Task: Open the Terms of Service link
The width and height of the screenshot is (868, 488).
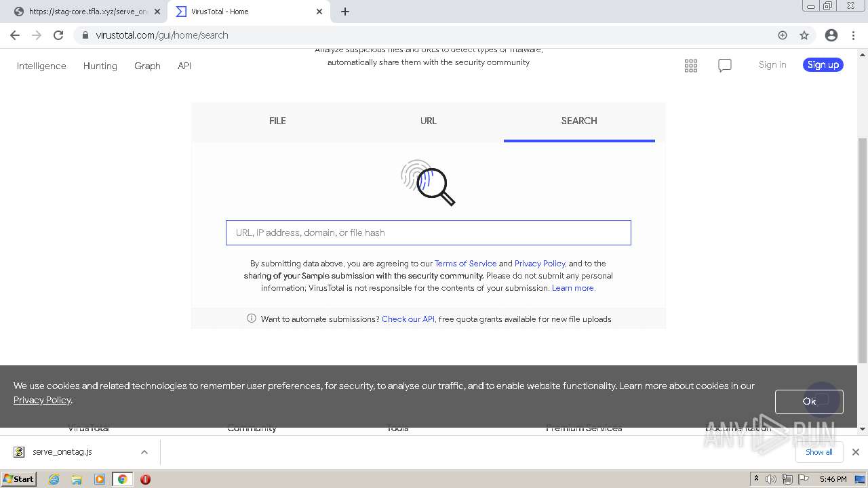Action: coord(465,264)
